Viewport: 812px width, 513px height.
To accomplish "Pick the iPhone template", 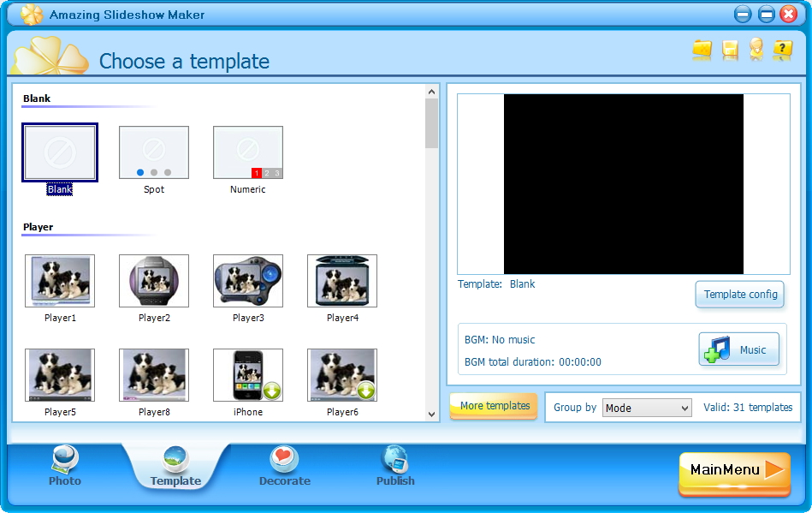I will [248, 375].
